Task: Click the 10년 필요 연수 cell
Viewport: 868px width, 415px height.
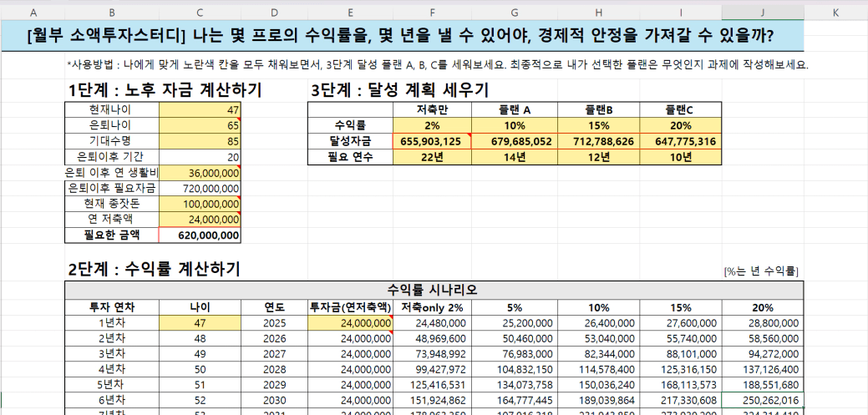Action: point(681,157)
